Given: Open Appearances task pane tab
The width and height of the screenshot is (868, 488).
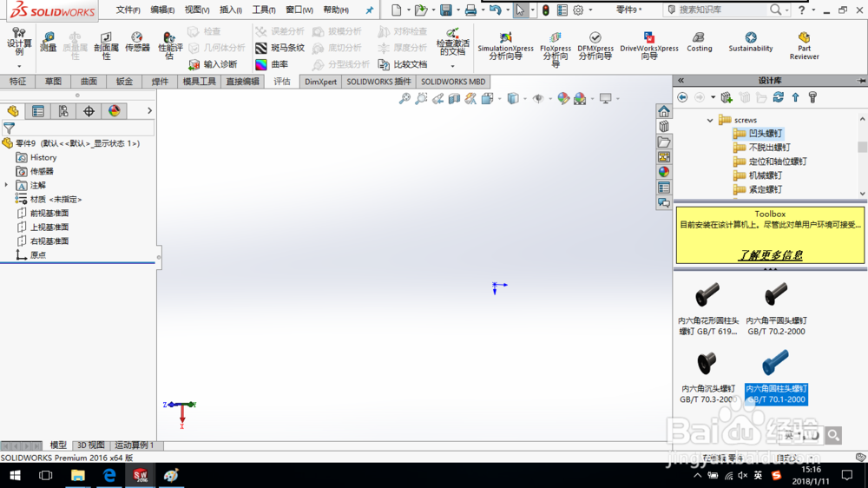Looking at the screenshot, I should (x=664, y=172).
